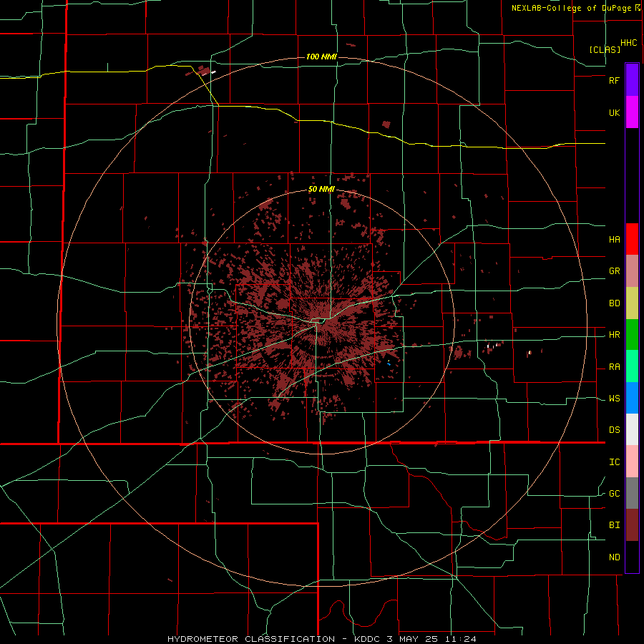This screenshot has height=644, width=644.
Task: Click the BI legend label
Action: click(614, 525)
